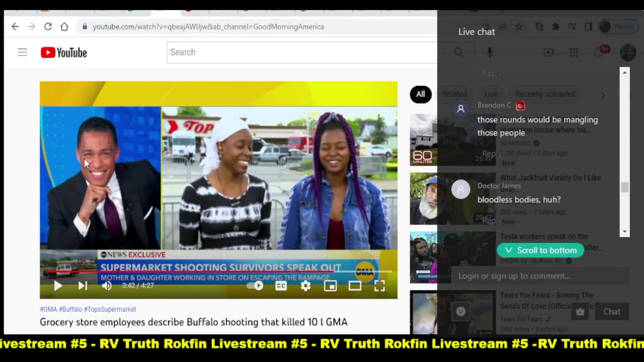Select the All filter chip
Screen dimensions: 644x362
(x=421, y=94)
